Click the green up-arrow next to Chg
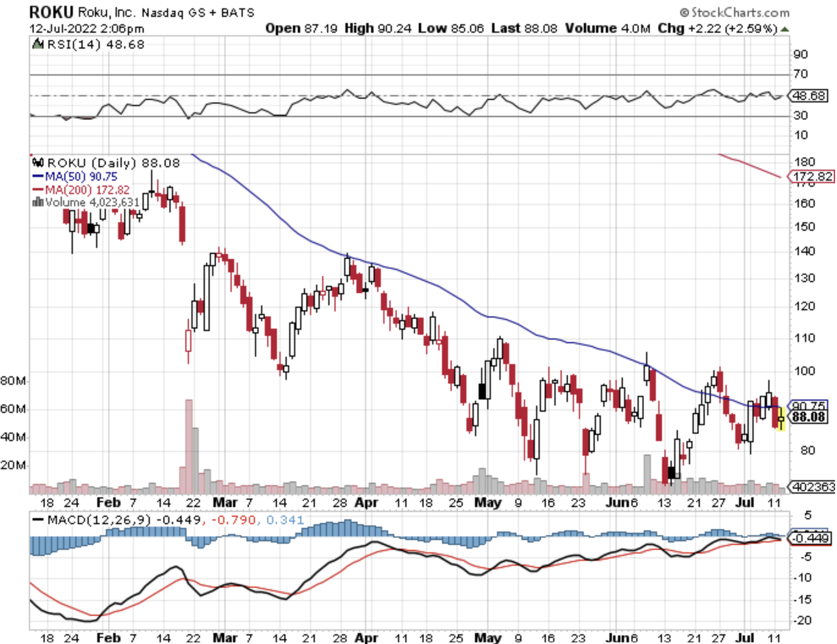This screenshot has width=837, height=644. pos(785,28)
